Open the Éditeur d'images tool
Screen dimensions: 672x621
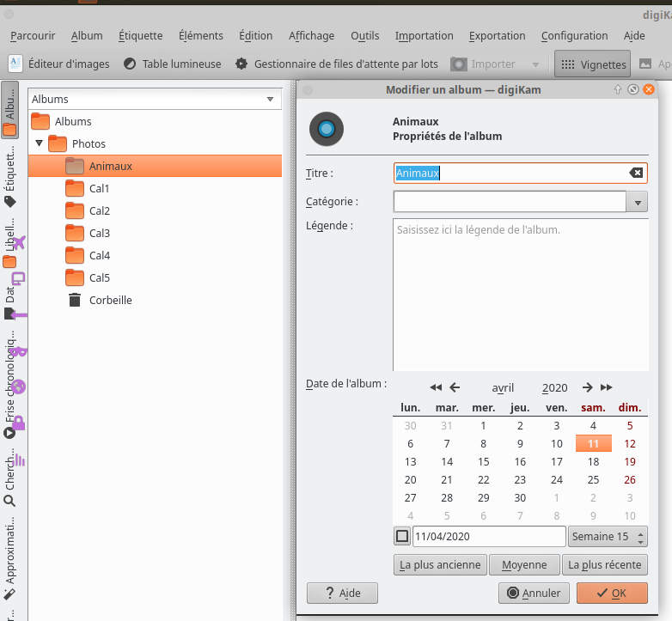pyautogui.click(x=58, y=64)
